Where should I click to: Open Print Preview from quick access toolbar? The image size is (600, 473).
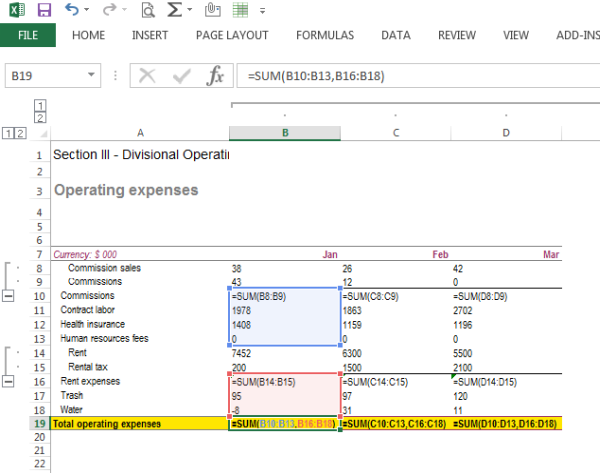(148, 11)
